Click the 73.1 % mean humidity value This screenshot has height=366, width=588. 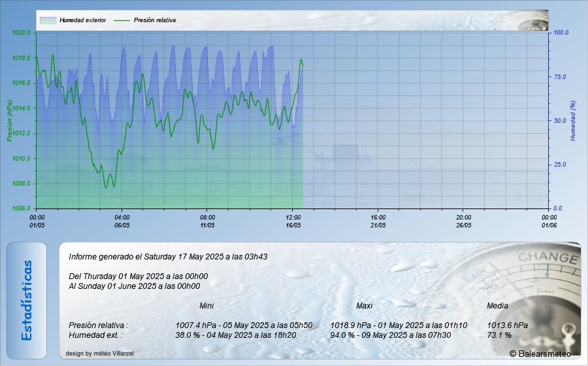[499, 335]
